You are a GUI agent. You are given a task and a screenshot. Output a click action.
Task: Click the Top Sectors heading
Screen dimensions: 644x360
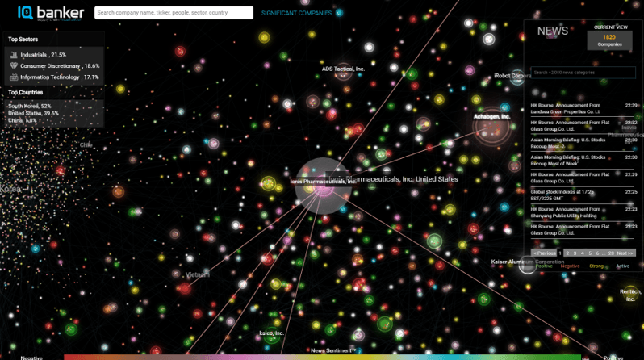click(23, 40)
